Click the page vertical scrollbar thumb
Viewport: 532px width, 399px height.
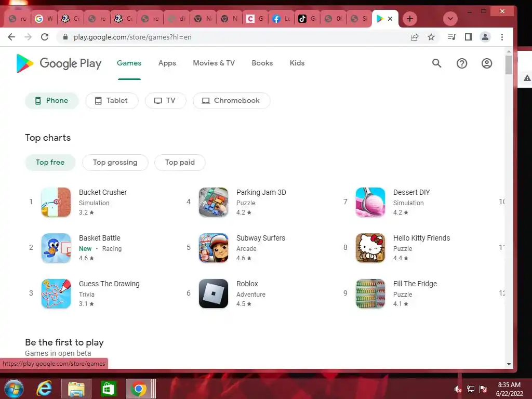point(509,64)
